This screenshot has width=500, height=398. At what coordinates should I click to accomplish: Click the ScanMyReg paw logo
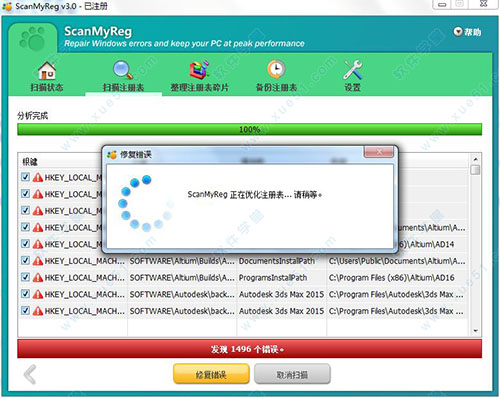[33, 39]
